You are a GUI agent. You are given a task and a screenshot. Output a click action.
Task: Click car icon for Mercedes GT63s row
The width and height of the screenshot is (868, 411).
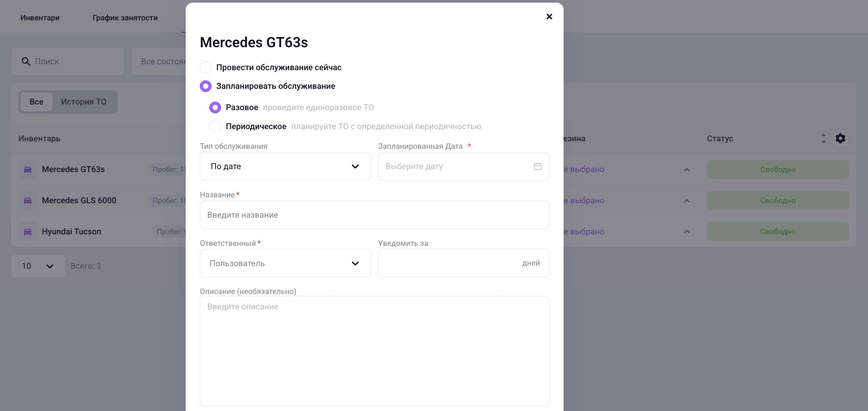click(x=28, y=169)
